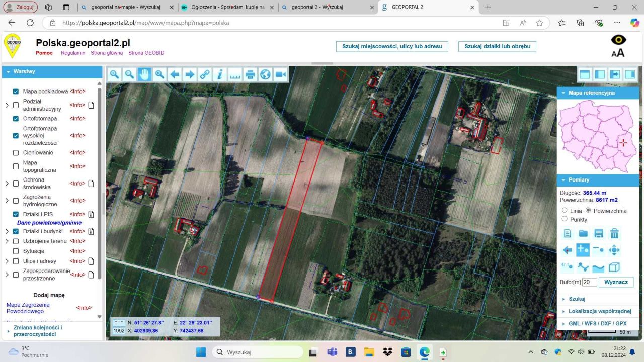Open Mapa Zagrożenia Powodziowego link

28,308
